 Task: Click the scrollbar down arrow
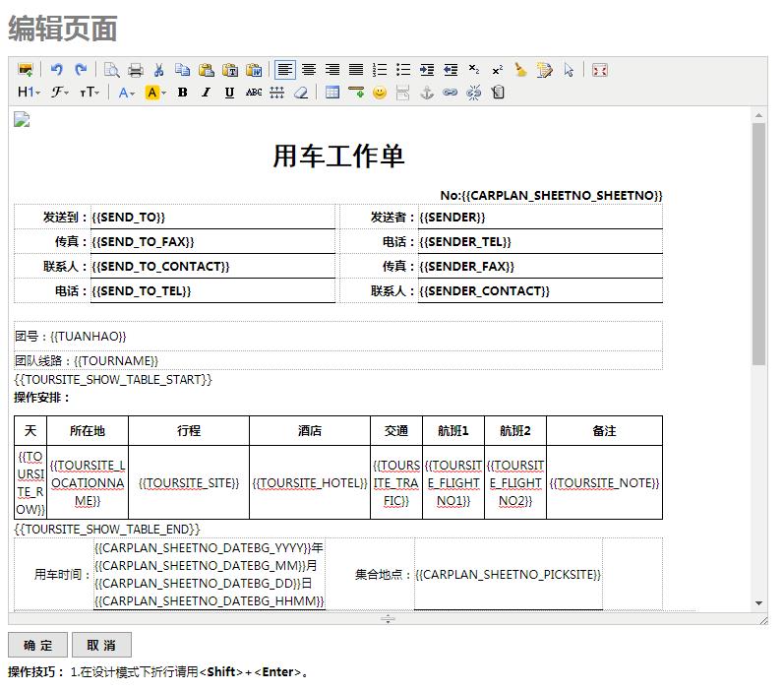[758, 603]
